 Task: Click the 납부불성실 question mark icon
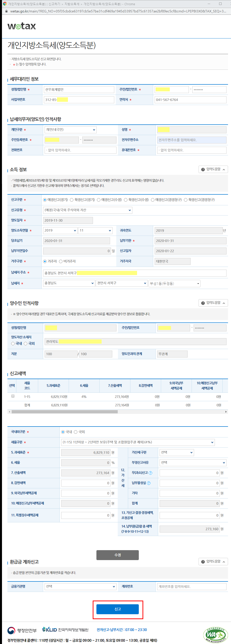pyautogui.click(x=149, y=483)
